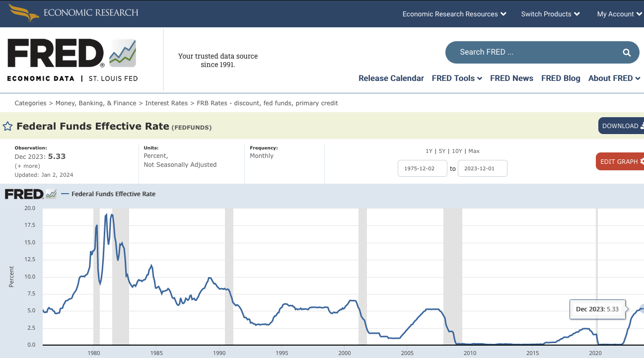The image size is (644, 358).
Task: Click the ECONOMIC RESEARCH header text
Action: pos(91,13)
